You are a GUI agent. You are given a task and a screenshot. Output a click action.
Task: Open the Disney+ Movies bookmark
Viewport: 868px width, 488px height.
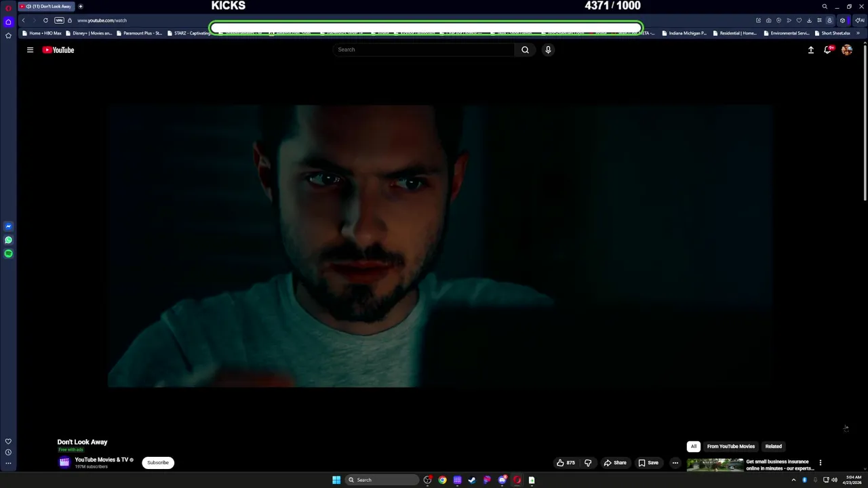[x=89, y=33]
